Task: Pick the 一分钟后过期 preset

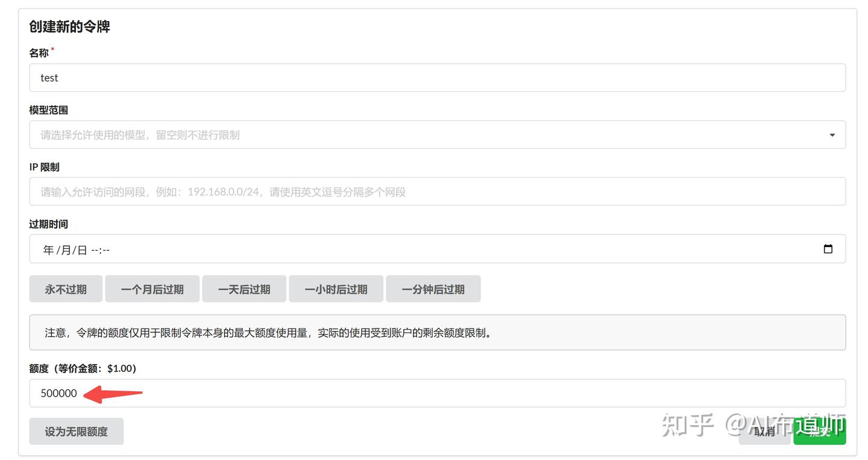Action: tap(433, 289)
